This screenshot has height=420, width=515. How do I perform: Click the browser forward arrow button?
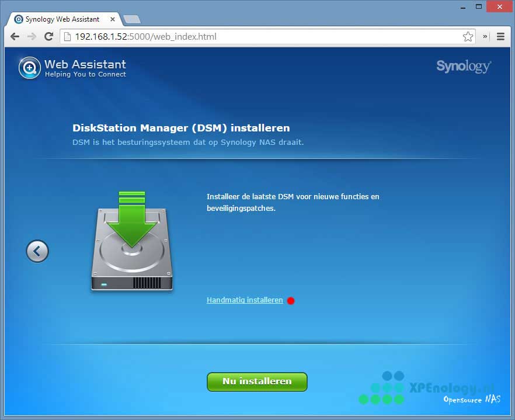point(32,36)
